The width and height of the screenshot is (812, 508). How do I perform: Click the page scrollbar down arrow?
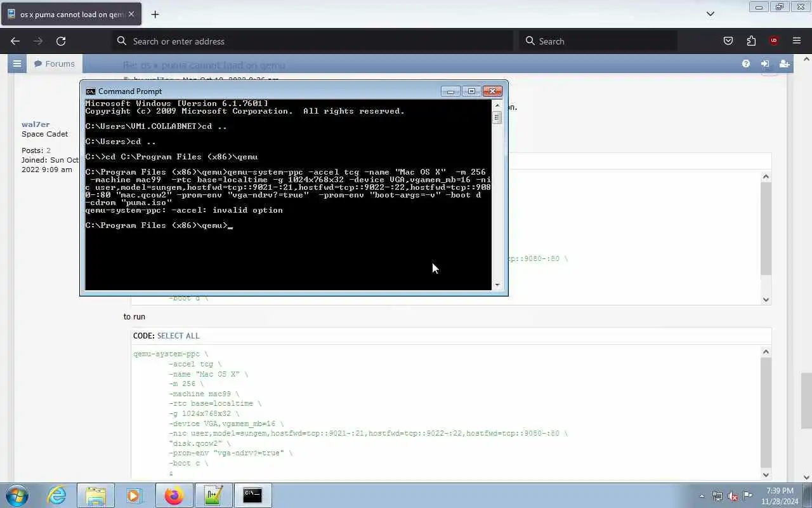(806, 477)
